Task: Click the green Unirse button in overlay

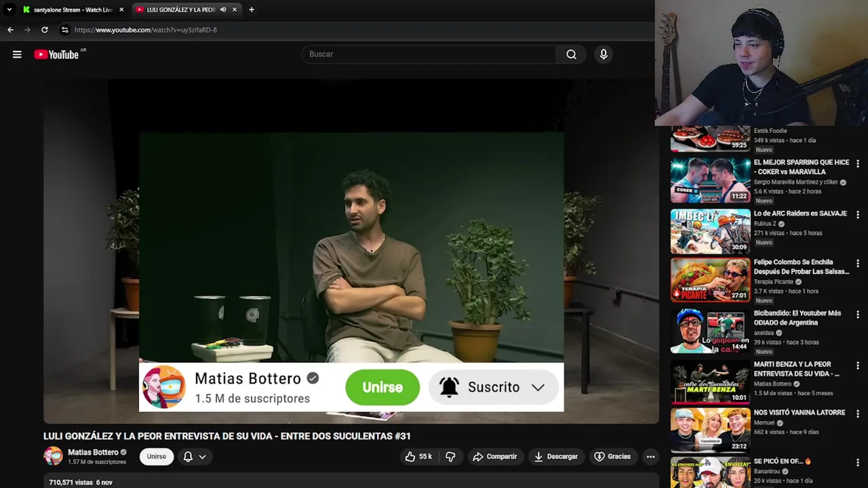Action: pos(382,387)
